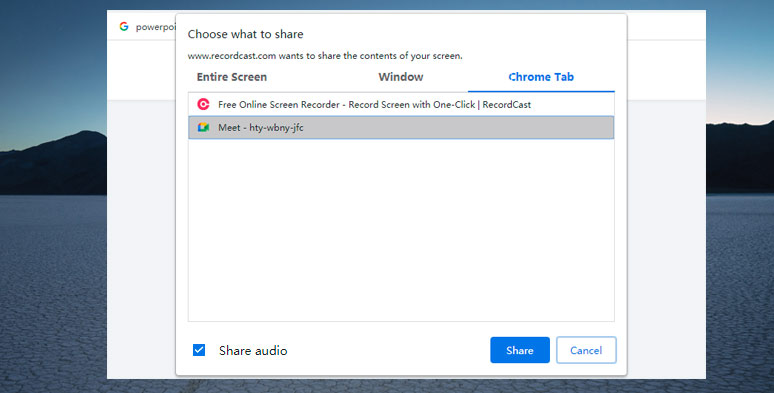Click the RecordCast favicon in the tab list
774x393 pixels.
click(203, 104)
